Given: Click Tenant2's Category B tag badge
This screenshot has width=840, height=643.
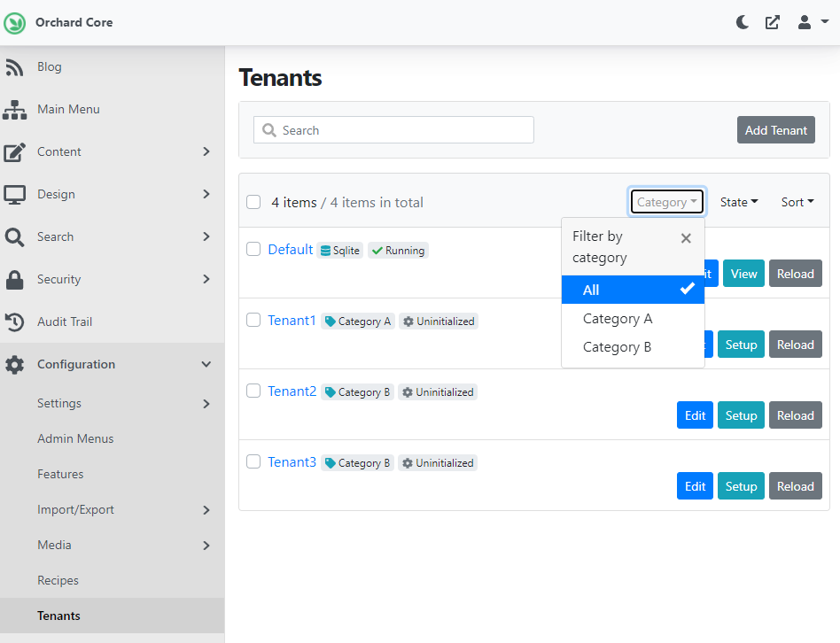Looking at the screenshot, I should tap(357, 391).
